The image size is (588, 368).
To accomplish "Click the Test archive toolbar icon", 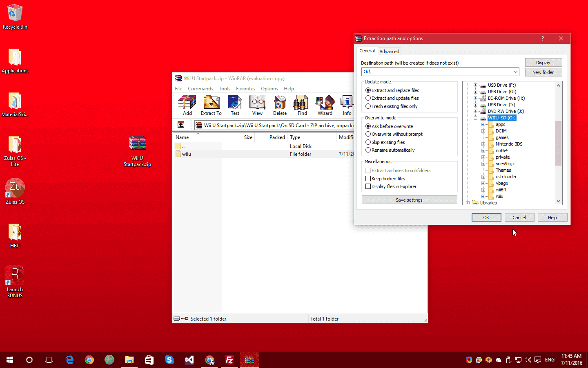I will point(235,105).
